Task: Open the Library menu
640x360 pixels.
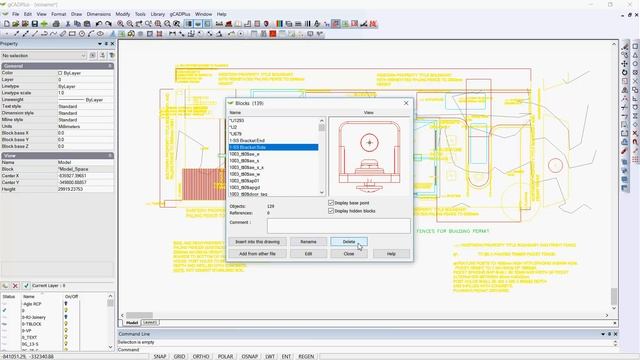Action: click(158, 14)
